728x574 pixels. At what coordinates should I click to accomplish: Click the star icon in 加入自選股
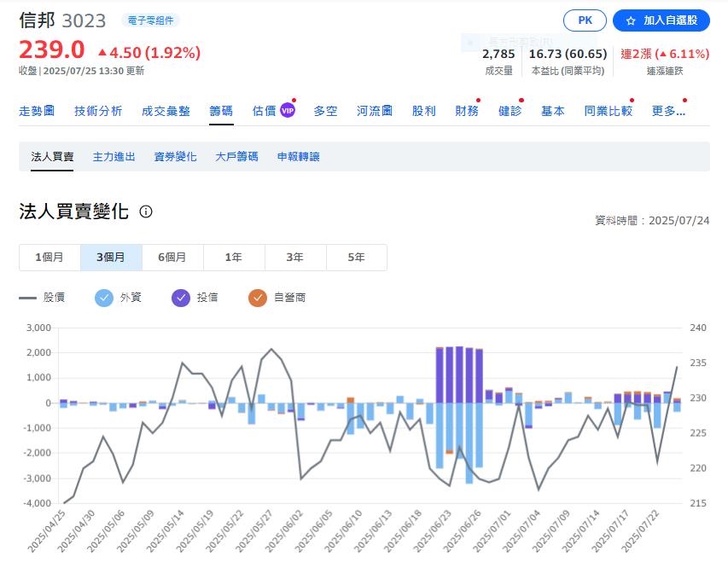coord(631,20)
